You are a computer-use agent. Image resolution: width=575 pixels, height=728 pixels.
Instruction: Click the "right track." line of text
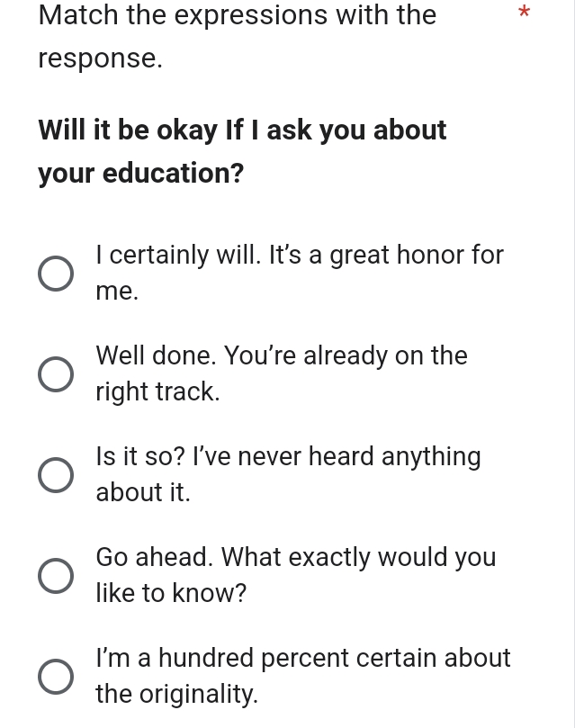point(157,392)
